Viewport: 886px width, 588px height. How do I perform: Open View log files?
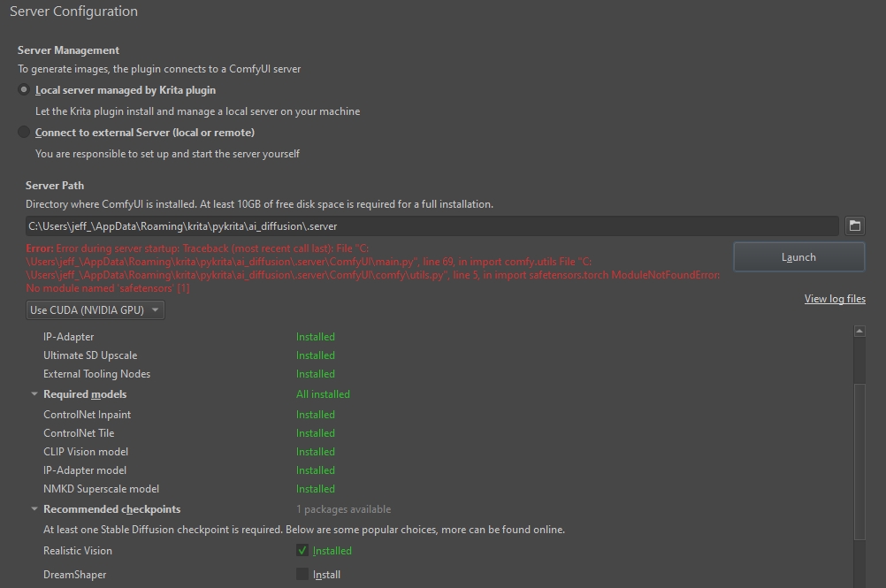coord(834,298)
